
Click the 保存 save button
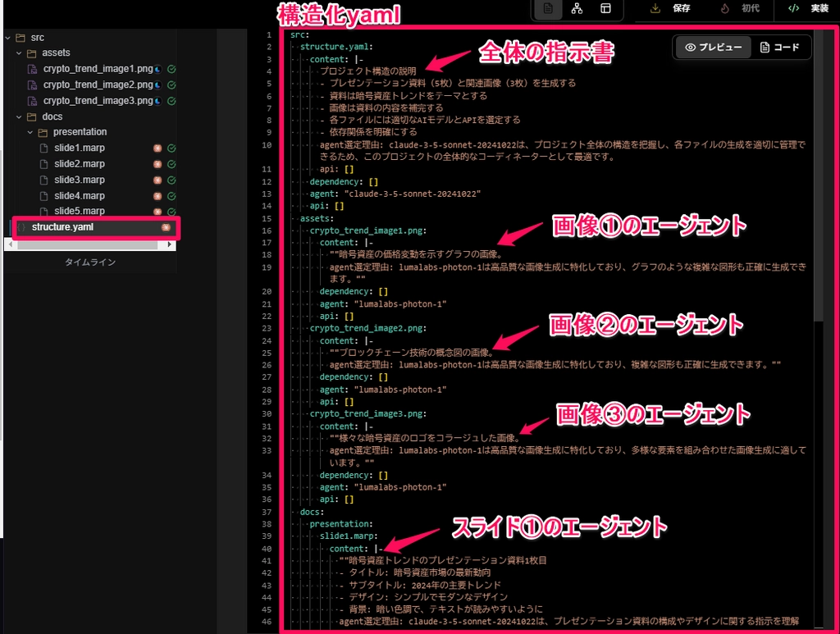[670, 9]
